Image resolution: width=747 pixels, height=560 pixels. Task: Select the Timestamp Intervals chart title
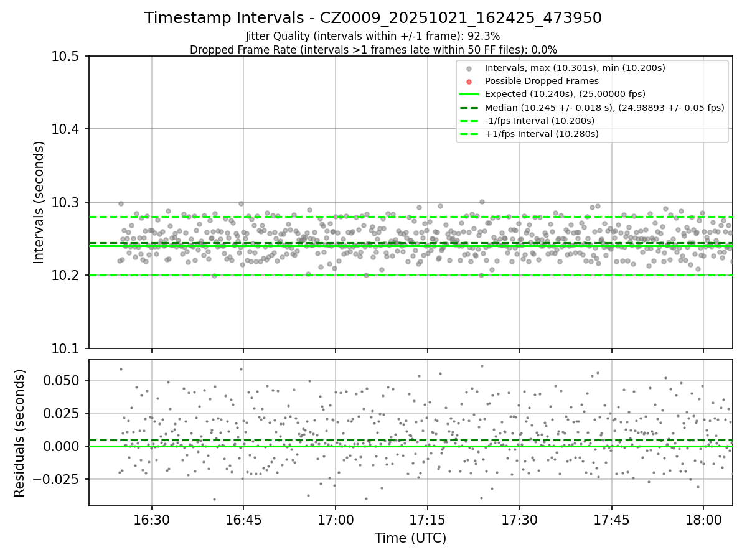coord(373,18)
